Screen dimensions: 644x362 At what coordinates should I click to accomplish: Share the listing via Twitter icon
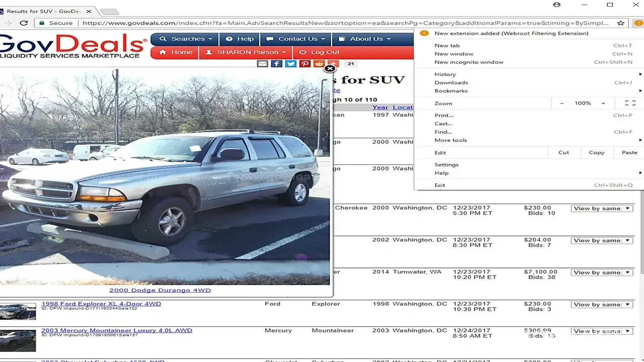pos(291,63)
